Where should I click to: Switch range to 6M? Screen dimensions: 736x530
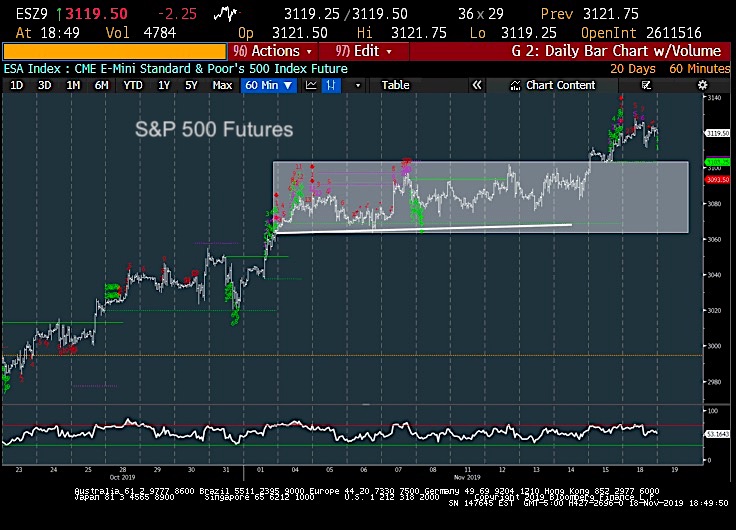tap(101, 85)
